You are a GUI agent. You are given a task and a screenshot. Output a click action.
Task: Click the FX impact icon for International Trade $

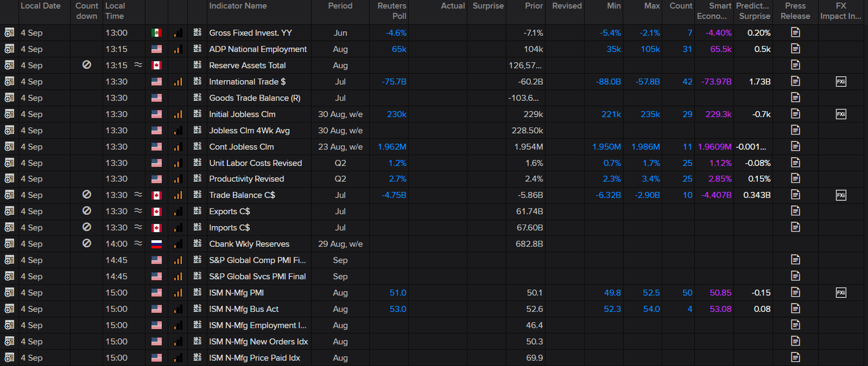click(841, 82)
